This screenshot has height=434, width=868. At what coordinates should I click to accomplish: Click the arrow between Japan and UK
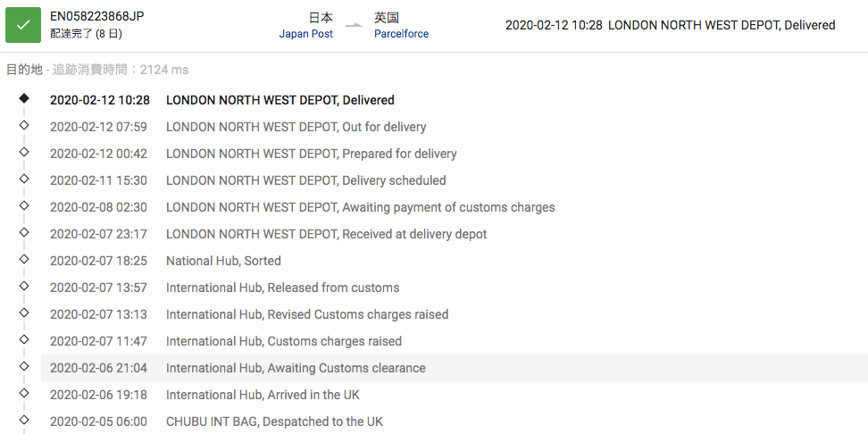(355, 25)
